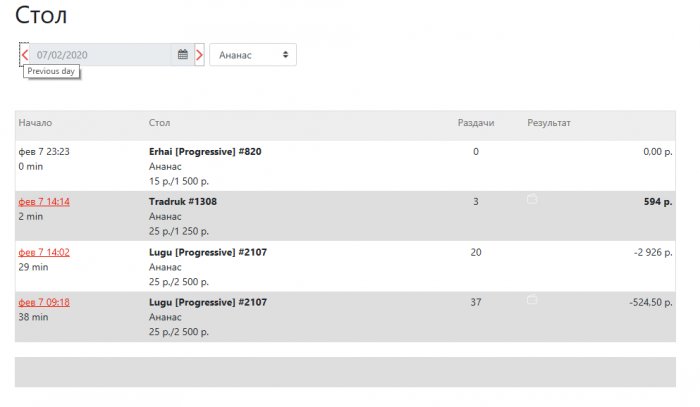The width and height of the screenshot is (700, 407).
Task: Go to the previous day arrow
Action: [25, 54]
